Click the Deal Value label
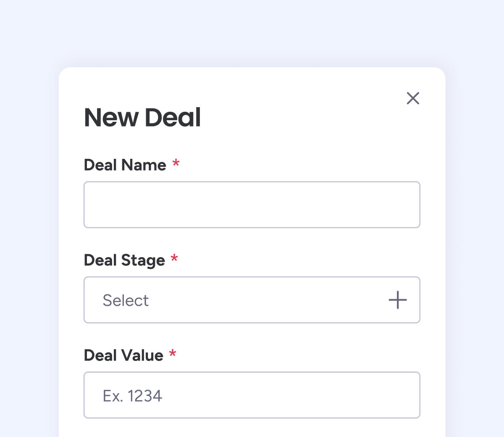The width and height of the screenshot is (504, 437). tap(123, 355)
